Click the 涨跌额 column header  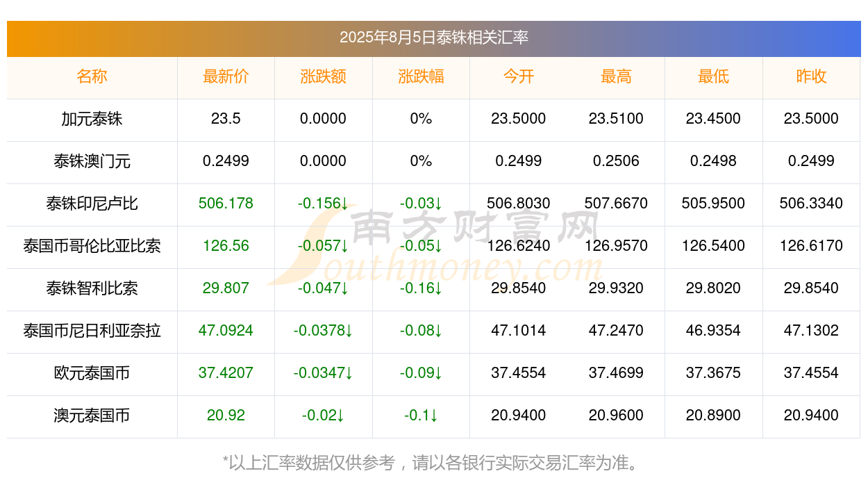324,76
